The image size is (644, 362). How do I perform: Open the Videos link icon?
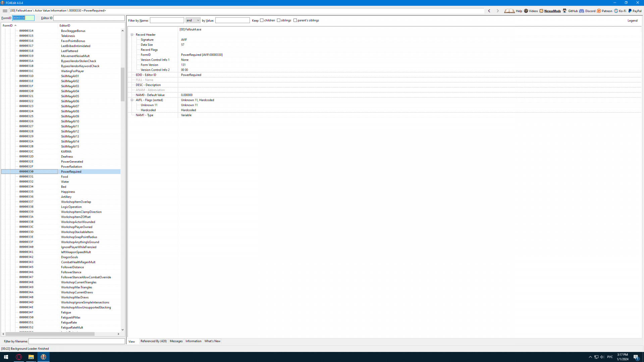pos(526,11)
